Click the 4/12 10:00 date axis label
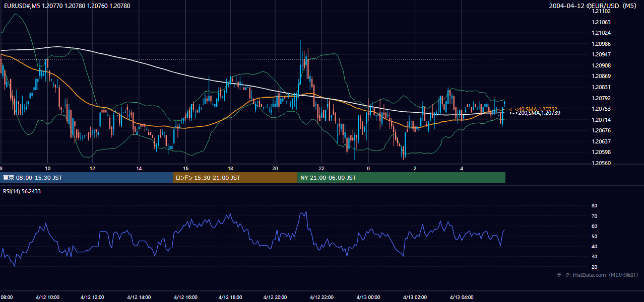This screenshot has height=302, width=644. 47,297
